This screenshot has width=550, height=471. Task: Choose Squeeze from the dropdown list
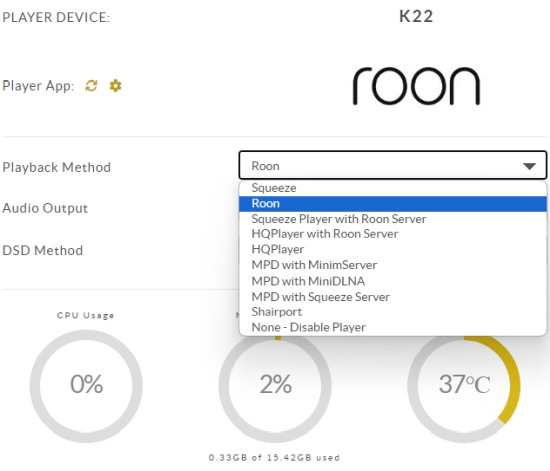393,188
